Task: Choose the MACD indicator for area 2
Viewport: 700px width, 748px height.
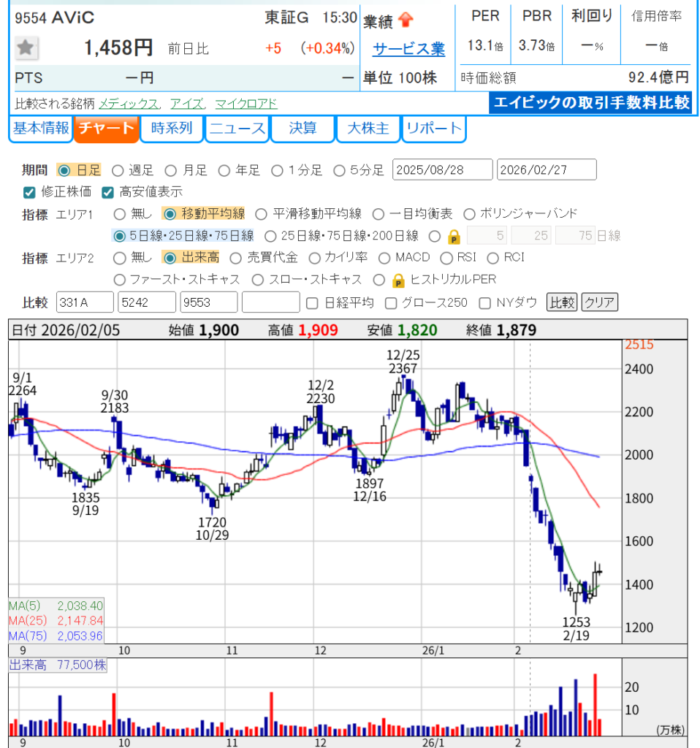Action: pos(384,258)
